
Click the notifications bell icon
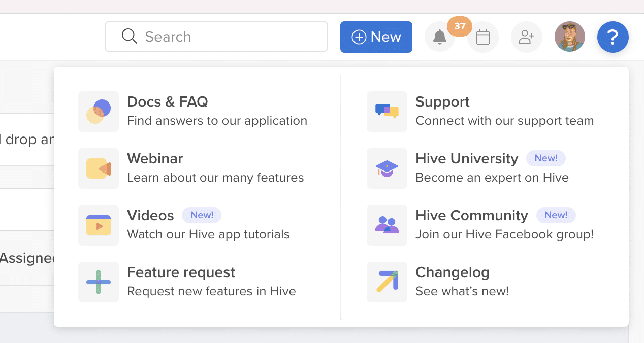439,37
